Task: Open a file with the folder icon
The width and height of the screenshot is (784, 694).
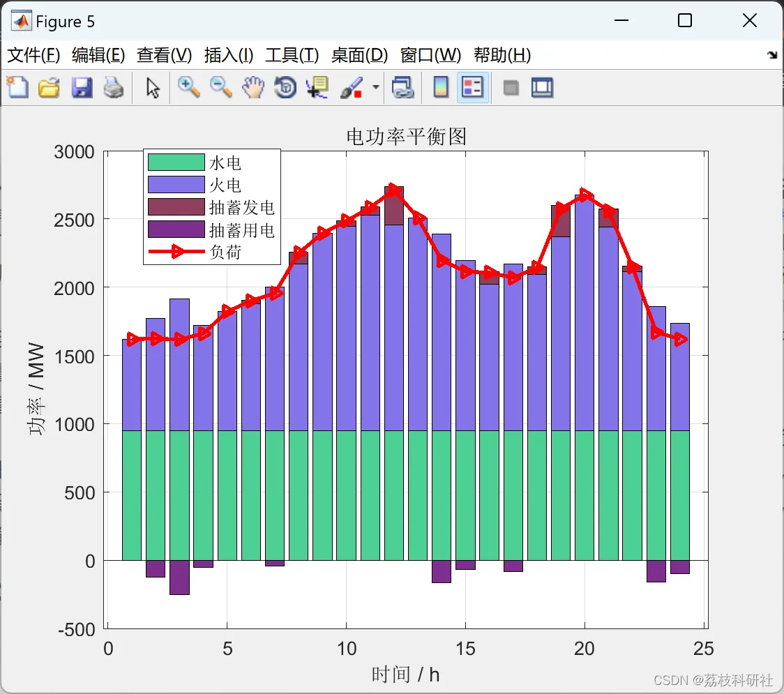Action: coord(49,87)
